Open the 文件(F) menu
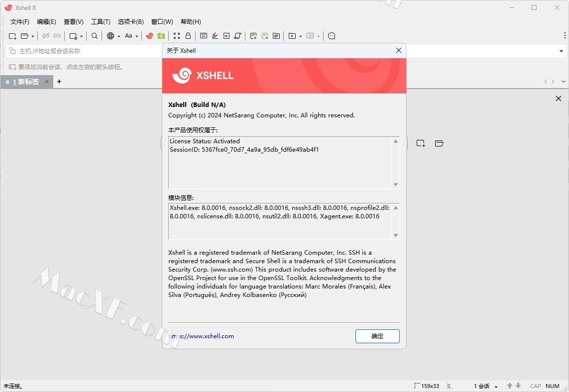The height and width of the screenshot is (392, 569). point(19,22)
